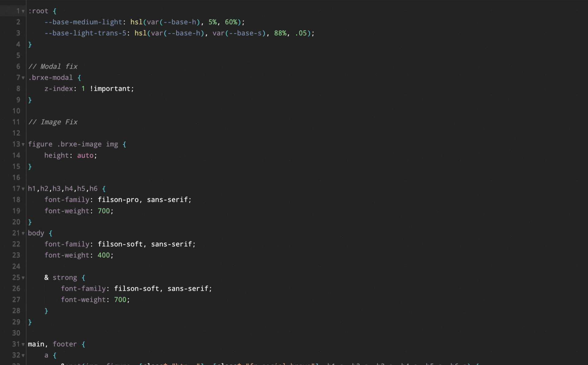Fold the figure .brxe-image img block
Image resolution: width=588 pixels, height=365 pixels.
coord(23,145)
